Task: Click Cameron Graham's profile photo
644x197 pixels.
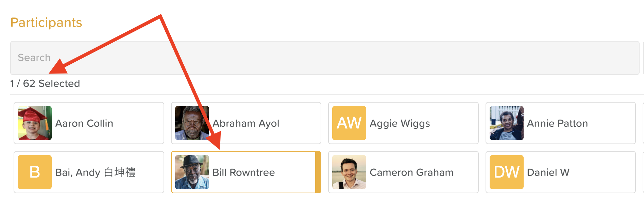Action: coord(349,172)
